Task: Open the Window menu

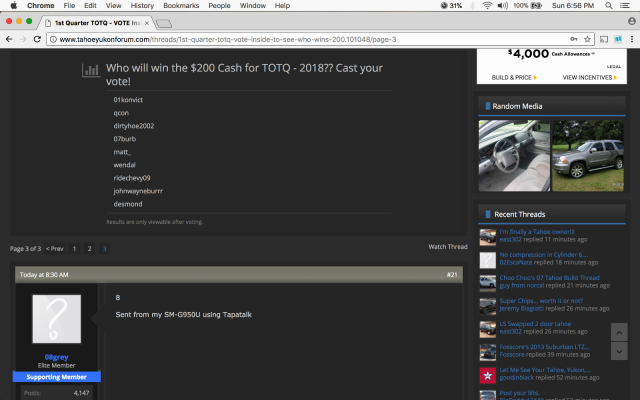Action: pyautogui.click(x=252, y=5)
